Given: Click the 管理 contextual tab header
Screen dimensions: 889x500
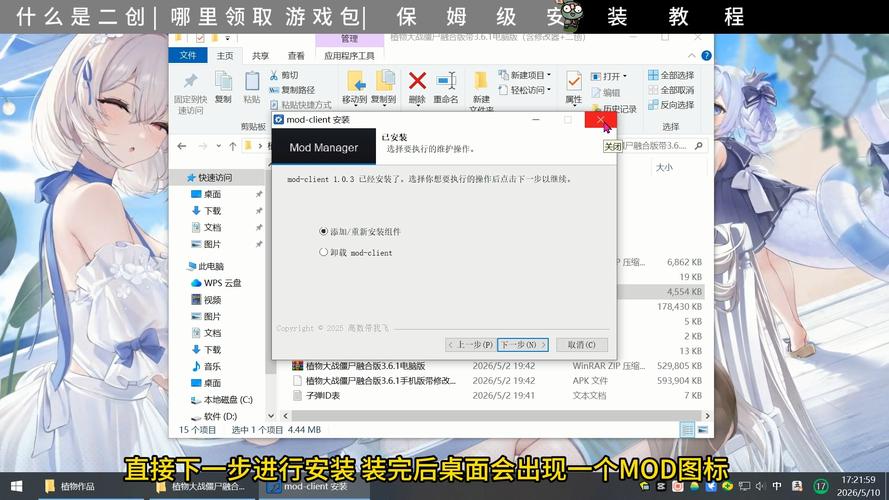Looking at the screenshot, I should [349, 39].
